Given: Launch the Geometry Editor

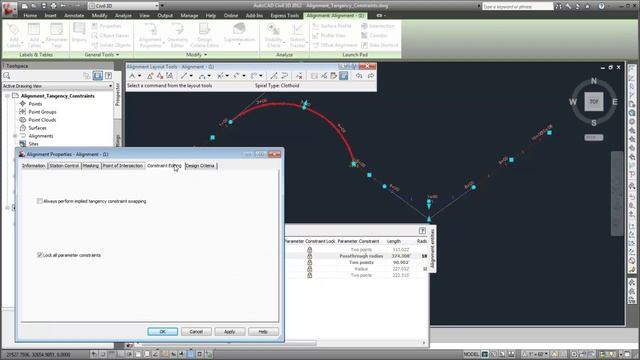Looking at the screenshot, I should 177,35.
